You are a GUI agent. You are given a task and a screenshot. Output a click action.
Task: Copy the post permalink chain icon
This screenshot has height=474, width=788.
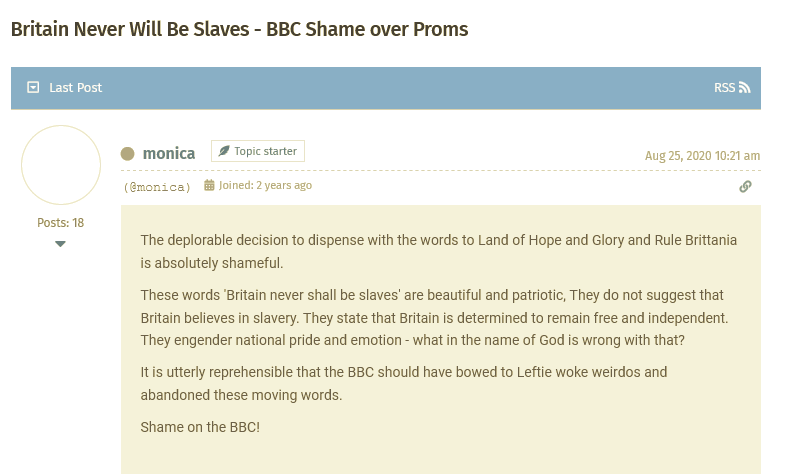745,186
